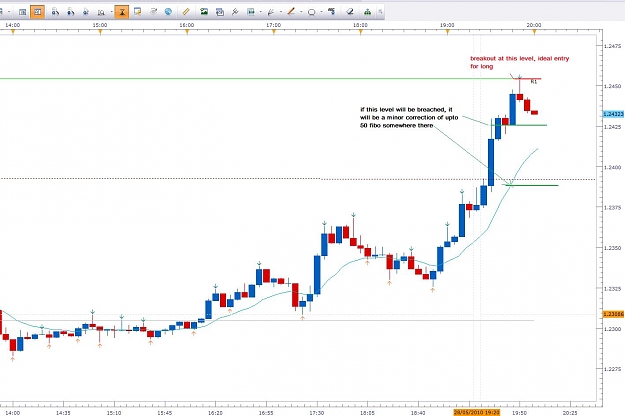Click the yellow note cursor icon
This screenshot has width=625, height=416.
138,12
